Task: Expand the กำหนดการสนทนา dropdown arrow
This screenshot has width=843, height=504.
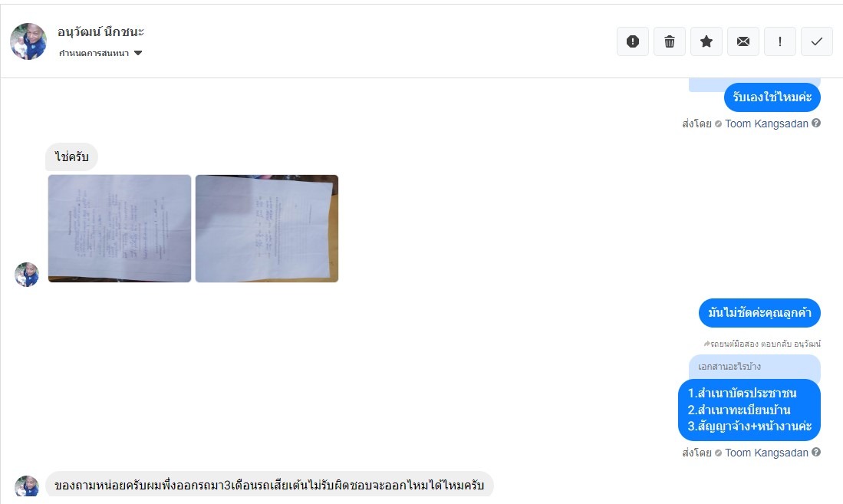Action: pos(138,53)
